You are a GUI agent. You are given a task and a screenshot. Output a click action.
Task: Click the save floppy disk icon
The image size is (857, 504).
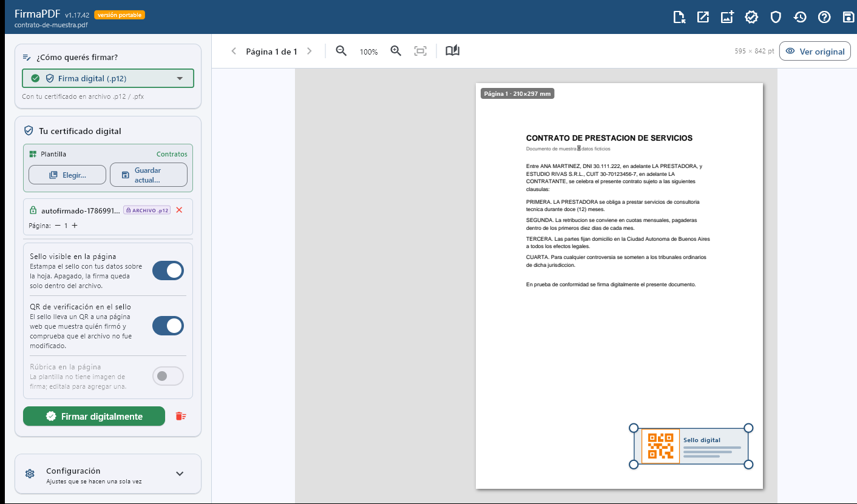pyautogui.click(x=849, y=17)
